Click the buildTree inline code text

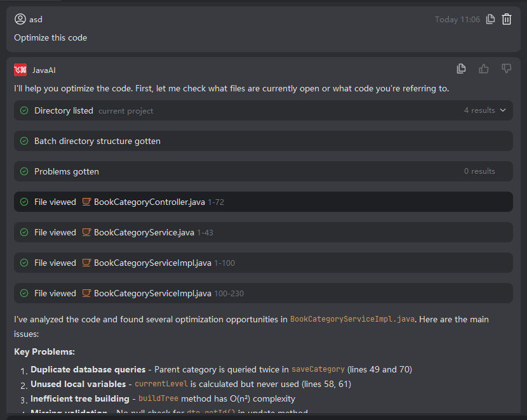[x=158, y=399]
